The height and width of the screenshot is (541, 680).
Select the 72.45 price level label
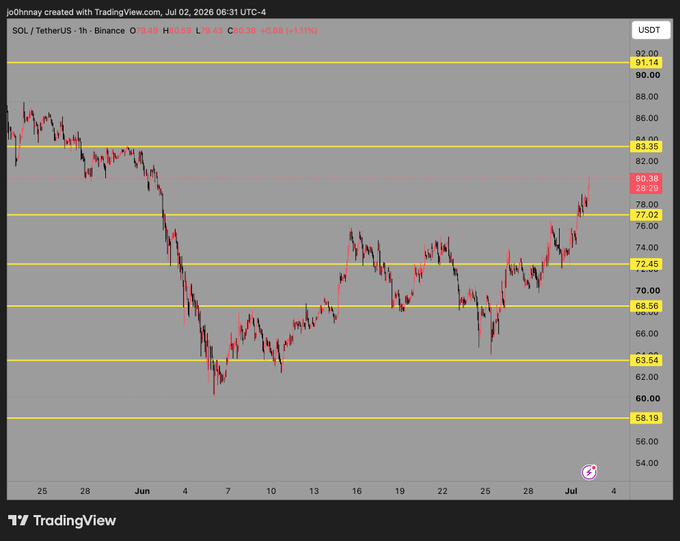point(646,264)
